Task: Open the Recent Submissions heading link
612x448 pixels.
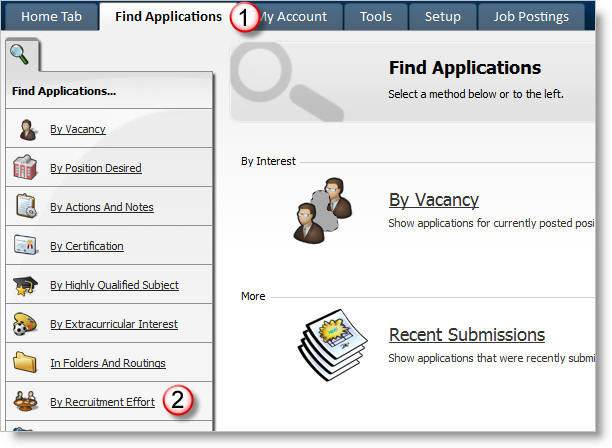Action: (x=466, y=335)
